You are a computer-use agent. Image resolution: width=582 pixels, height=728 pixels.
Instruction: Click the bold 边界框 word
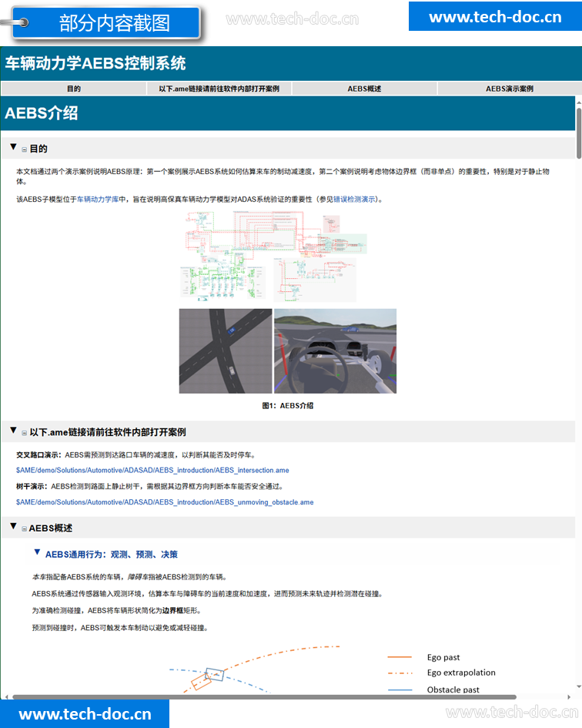tap(173, 611)
